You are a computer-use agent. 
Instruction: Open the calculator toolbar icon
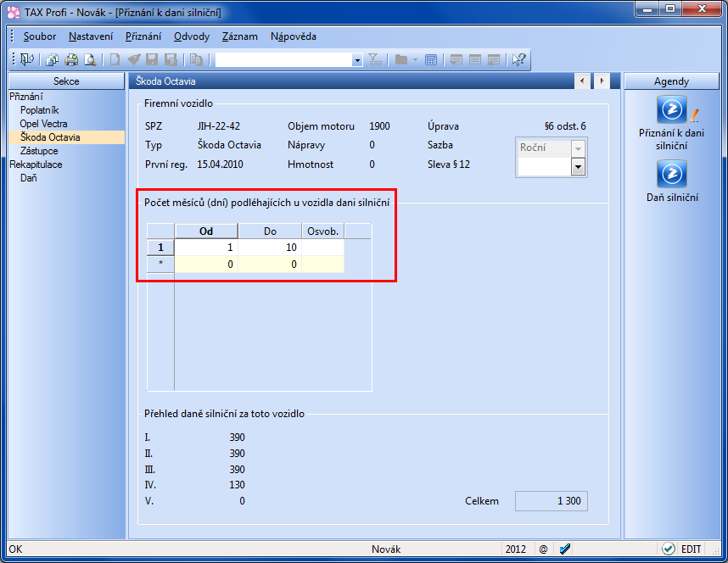(x=431, y=59)
